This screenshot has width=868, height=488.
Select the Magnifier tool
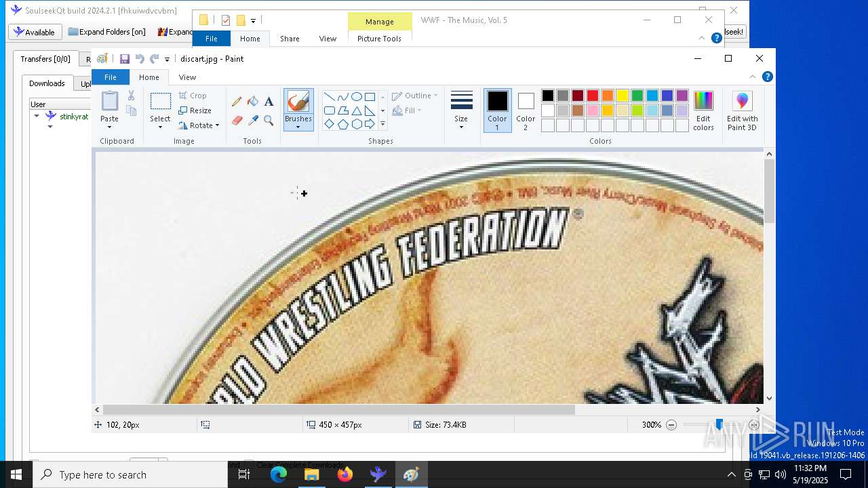tap(269, 121)
